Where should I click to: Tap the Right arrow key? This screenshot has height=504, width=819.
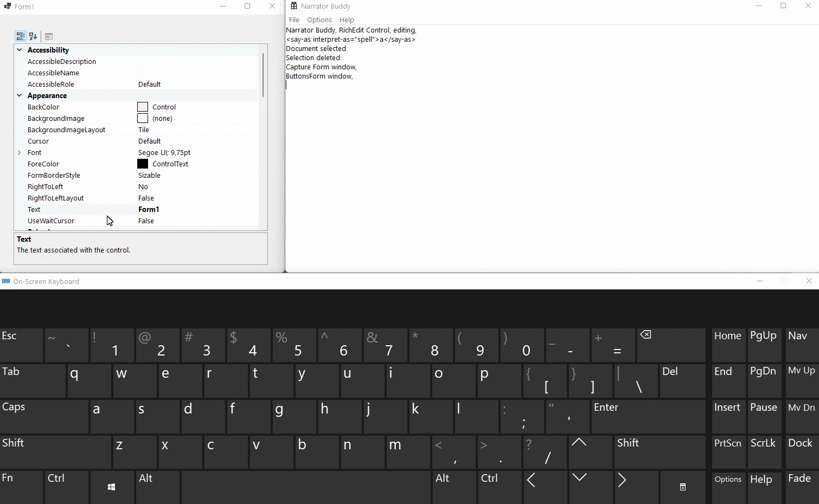click(636, 487)
